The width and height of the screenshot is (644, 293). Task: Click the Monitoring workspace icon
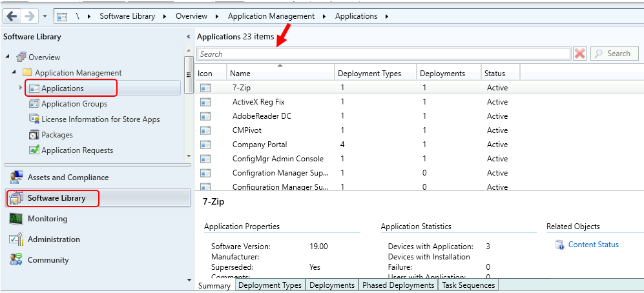point(16,219)
